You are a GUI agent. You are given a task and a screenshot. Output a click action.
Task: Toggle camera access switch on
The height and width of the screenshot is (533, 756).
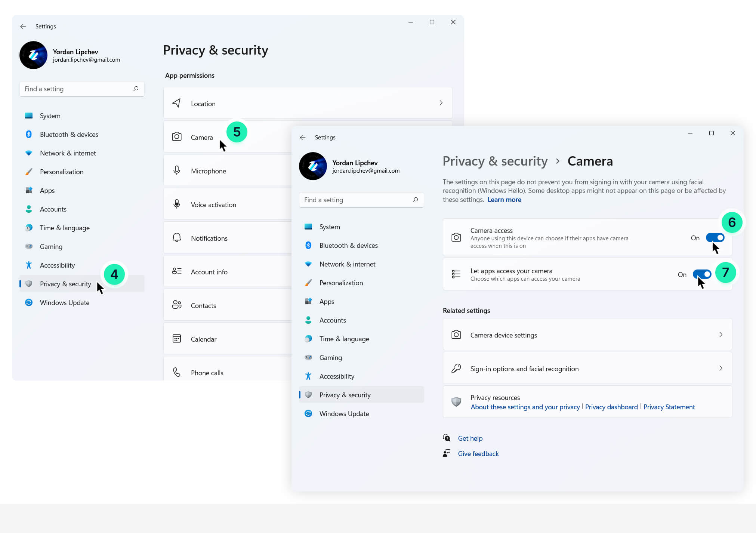click(715, 237)
